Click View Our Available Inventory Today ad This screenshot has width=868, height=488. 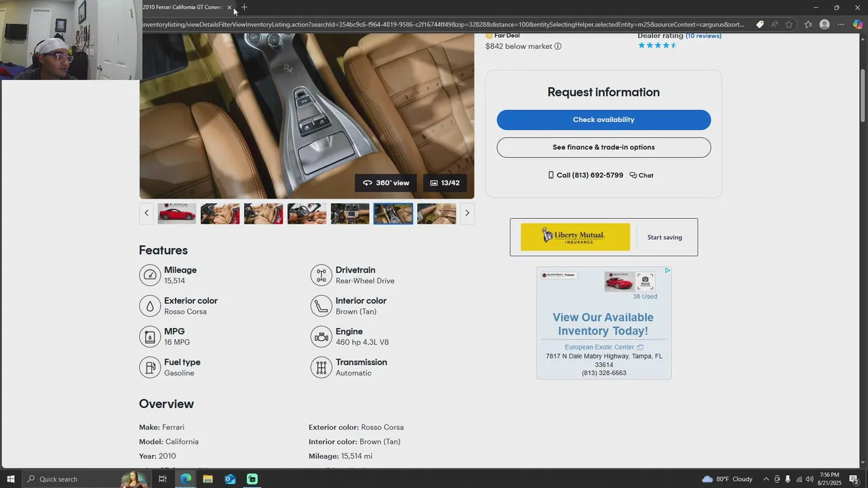click(603, 324)
